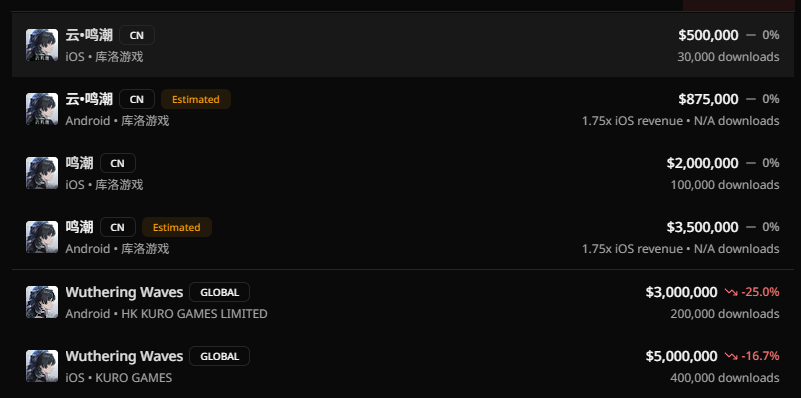Click the Estimated badge on 云•鸣潮 Android row
The height and width of the screenshot is (398, 801).
(x=196, y=99)
